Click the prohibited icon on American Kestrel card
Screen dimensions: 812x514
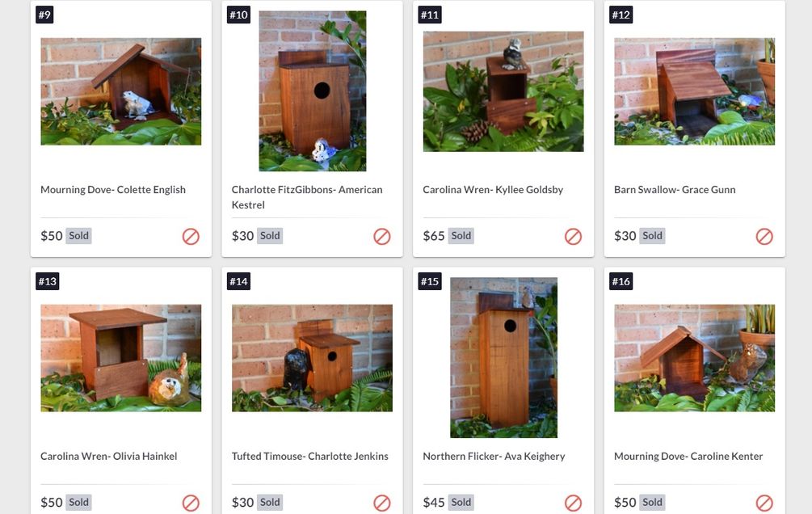point(381,236)
